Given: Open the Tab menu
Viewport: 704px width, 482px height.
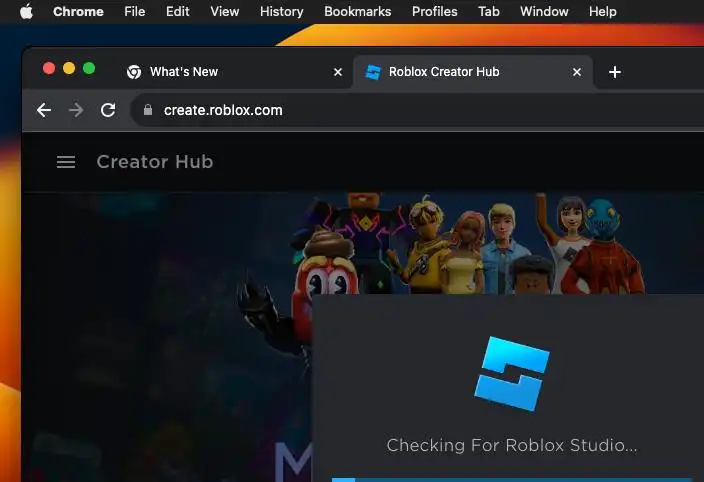Looking at the screenshot, I should click(488, 11).
